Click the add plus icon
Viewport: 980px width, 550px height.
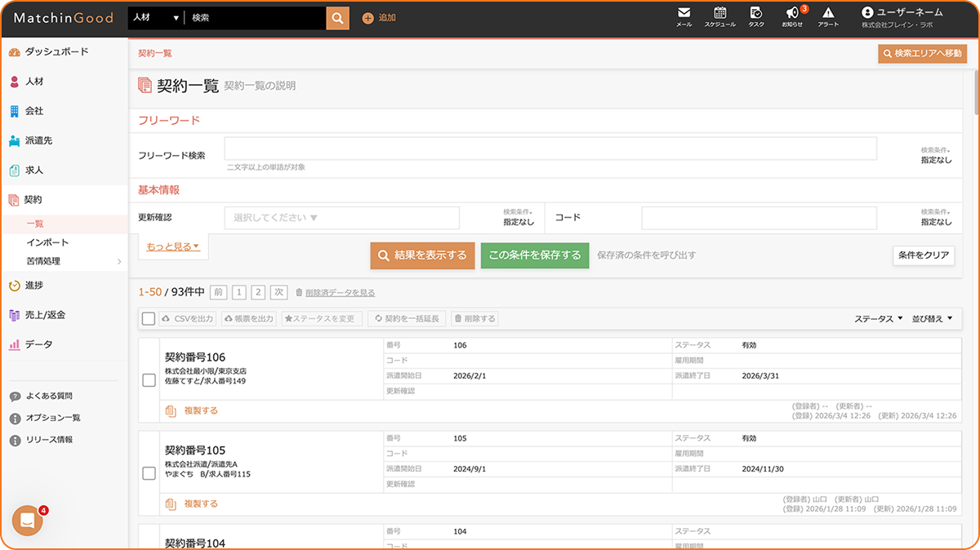pyautogui.click(x=367, y=18)
